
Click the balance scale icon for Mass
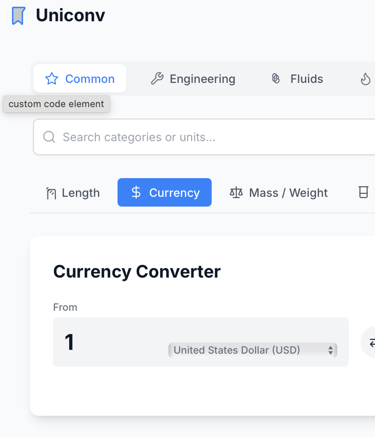click(x=236, y=193)
